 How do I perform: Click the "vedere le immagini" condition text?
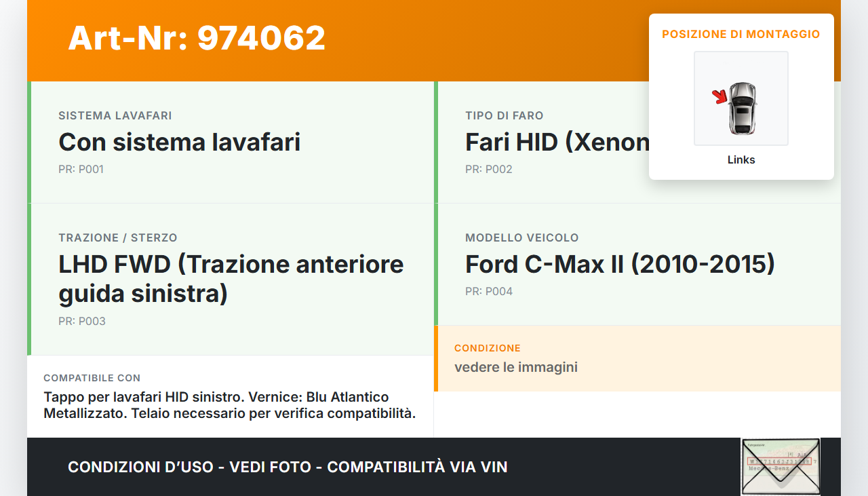click(516, 367)
